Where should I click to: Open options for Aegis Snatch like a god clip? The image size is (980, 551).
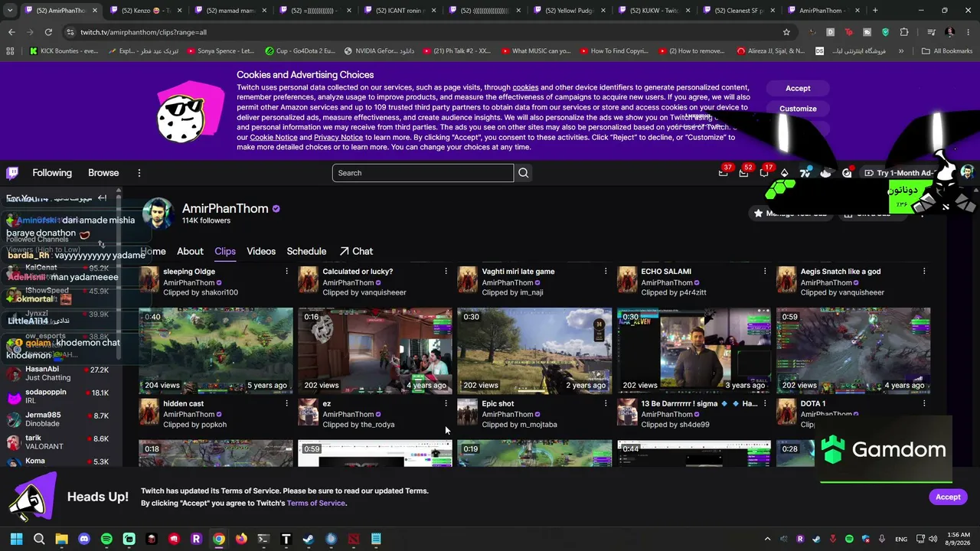pos(924,272)
